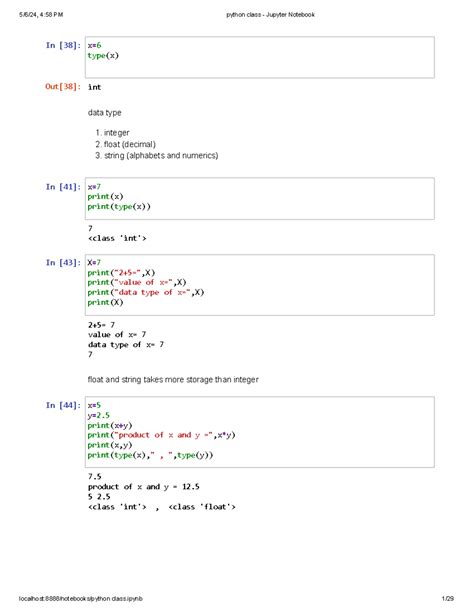Image resolution: width=474 pixels, height=613 pixels.
Task: Click 'product of x and y = 12.5' output
Action: point(144,487)
